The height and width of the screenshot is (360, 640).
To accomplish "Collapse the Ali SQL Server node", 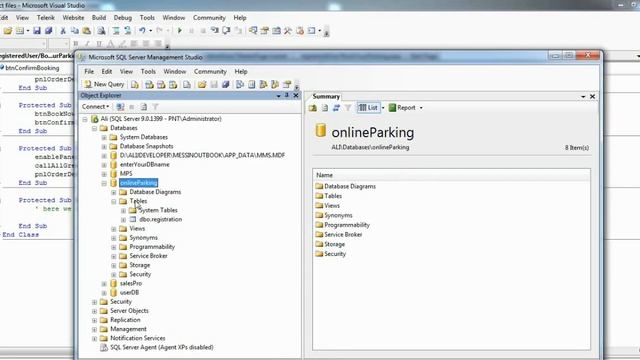I will coord(85,119).
